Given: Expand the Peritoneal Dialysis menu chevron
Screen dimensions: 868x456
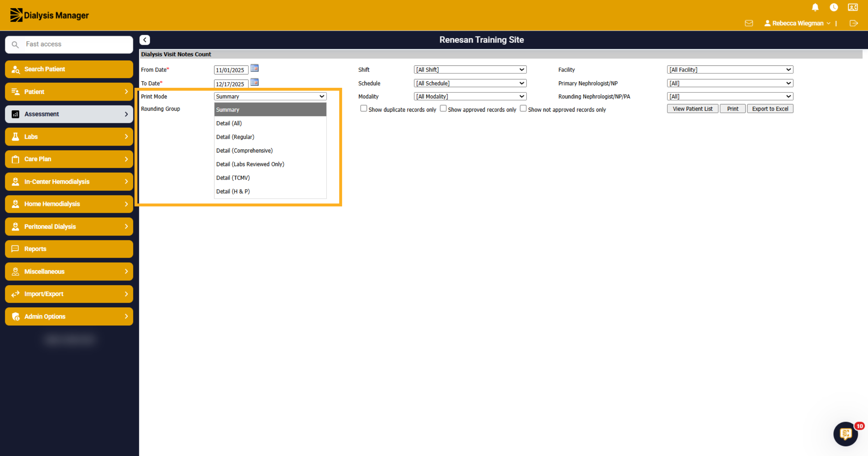Looking at the screenshot, I should [126, 227].
